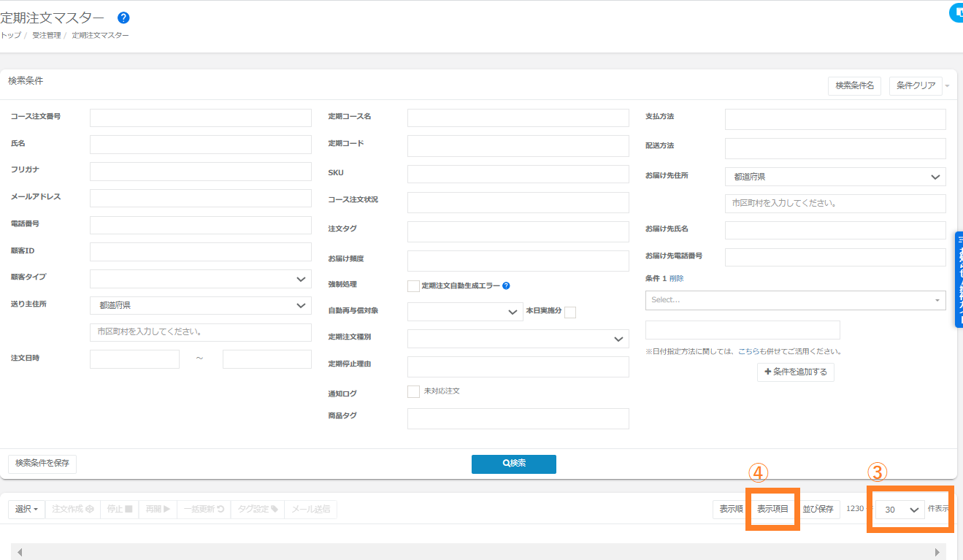Change the 30 件表示 page size dropdown
Viewport: 963px width, 560px height.
coord(900,510)
